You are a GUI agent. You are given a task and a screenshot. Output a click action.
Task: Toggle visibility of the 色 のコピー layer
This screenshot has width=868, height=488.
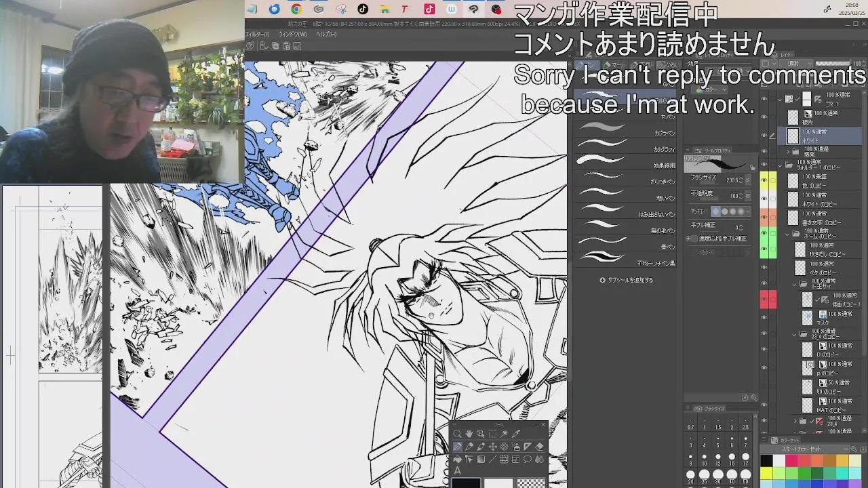pyautogui.click(x=764, y=180)
